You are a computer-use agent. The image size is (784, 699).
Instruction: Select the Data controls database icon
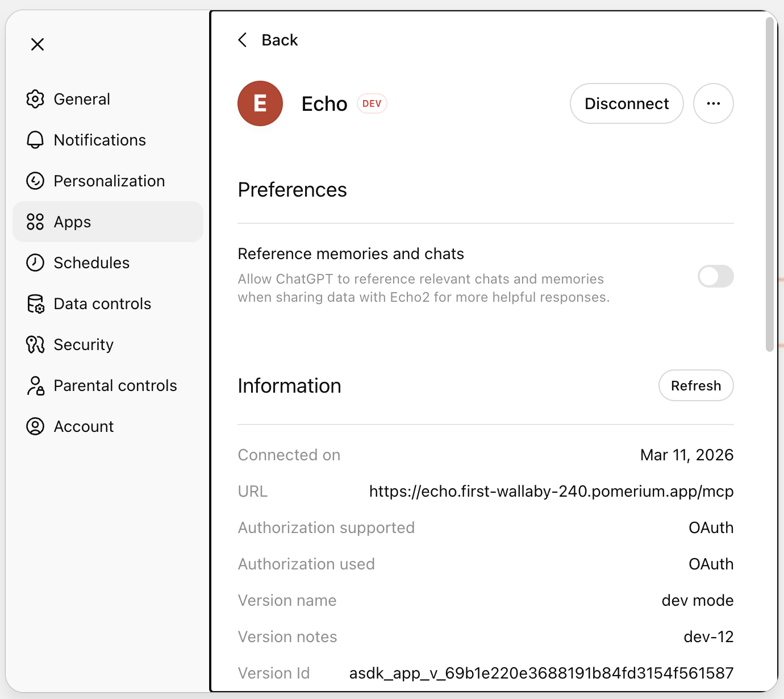(x=35, y=303)
